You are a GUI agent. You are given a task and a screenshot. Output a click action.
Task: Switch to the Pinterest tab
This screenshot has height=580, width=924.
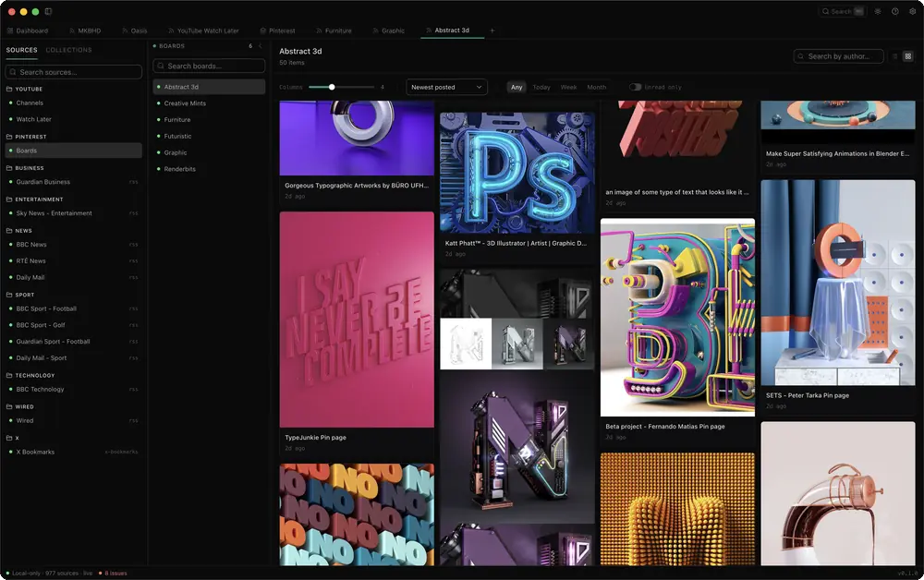click(277, 30)
